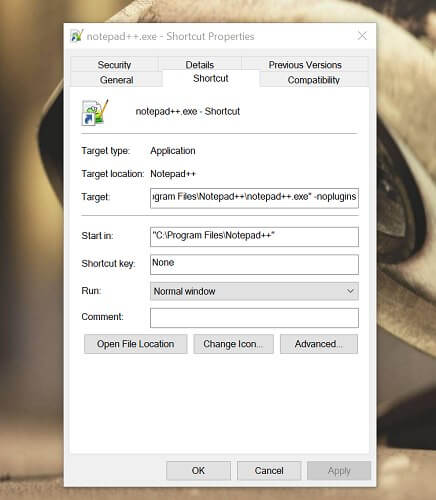The height and width of the screenshot is (500, 436).
Task: Open the Details tab
Action: point(200,64)
